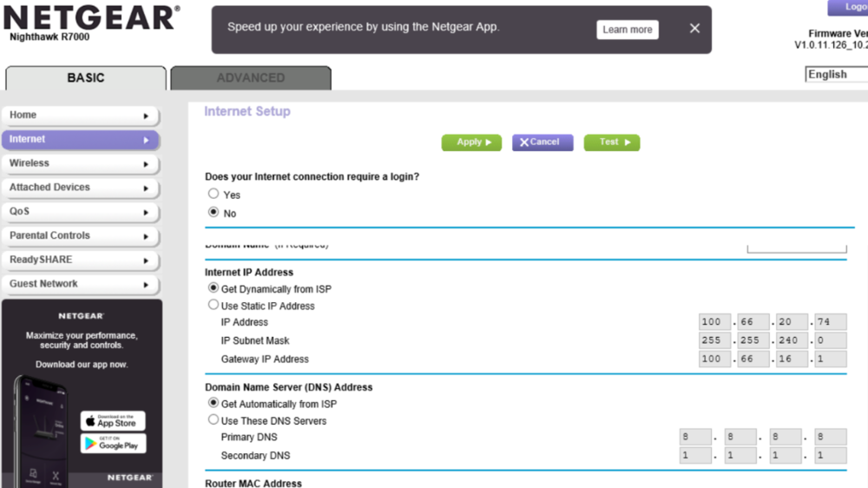
Task: Click the arrow icon beside Wireless
Action: (146, 164)
